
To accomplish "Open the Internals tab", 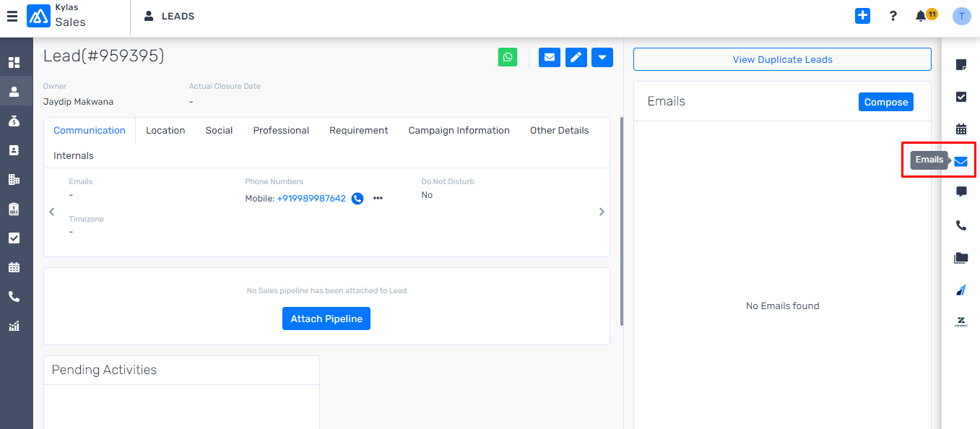I will (73, 155).
